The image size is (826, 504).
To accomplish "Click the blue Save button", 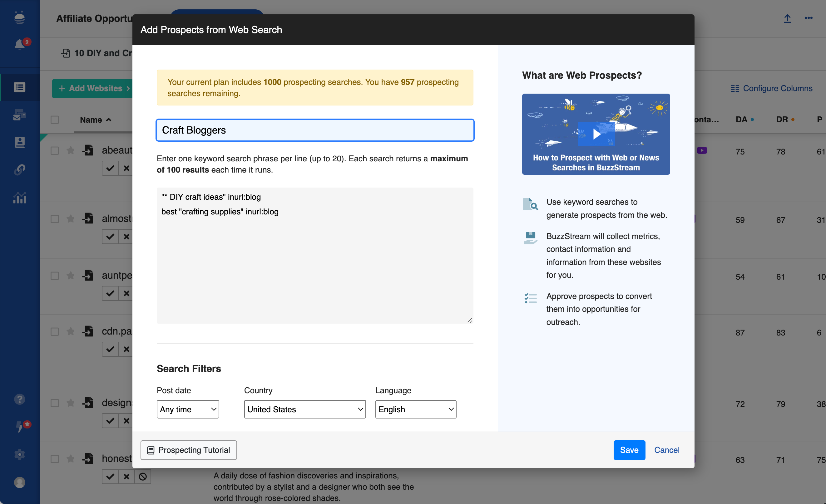I will click(629, 450).
